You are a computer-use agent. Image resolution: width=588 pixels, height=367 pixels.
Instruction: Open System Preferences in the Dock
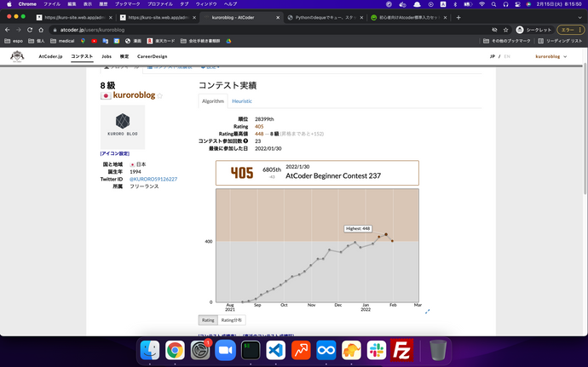click(200, 350)
